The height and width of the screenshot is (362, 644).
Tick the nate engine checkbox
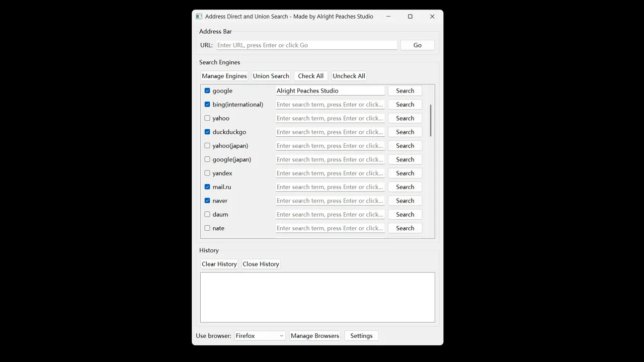(207, 228)
